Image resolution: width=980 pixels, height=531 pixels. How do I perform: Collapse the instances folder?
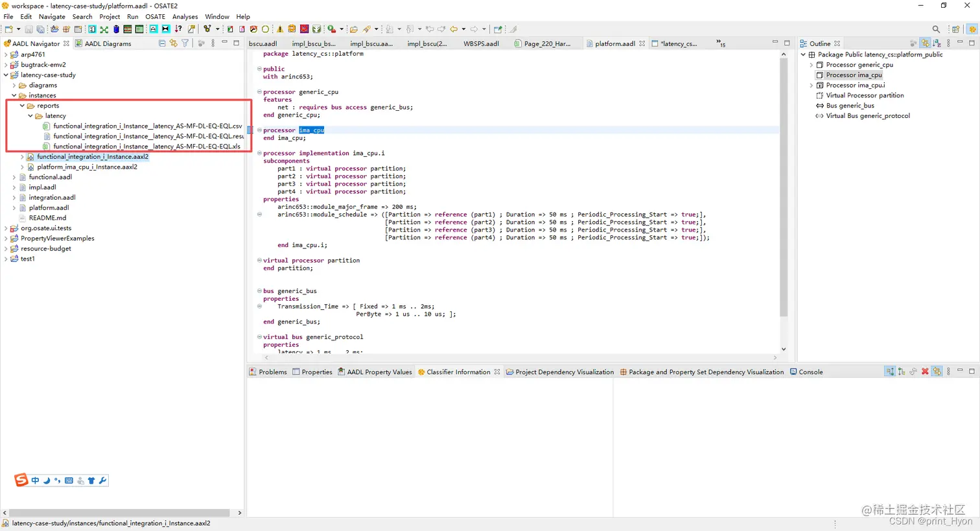pyautogui.click(x=14, y=95)
